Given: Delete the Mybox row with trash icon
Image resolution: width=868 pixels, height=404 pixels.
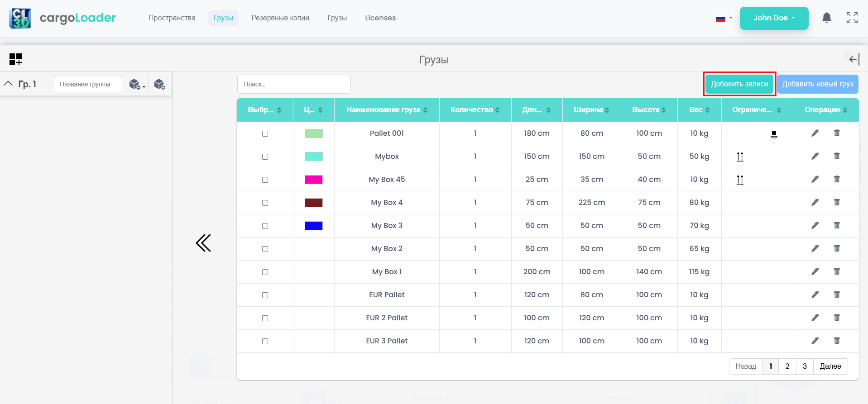Looking at the screenshot, I should pos(836,156).
